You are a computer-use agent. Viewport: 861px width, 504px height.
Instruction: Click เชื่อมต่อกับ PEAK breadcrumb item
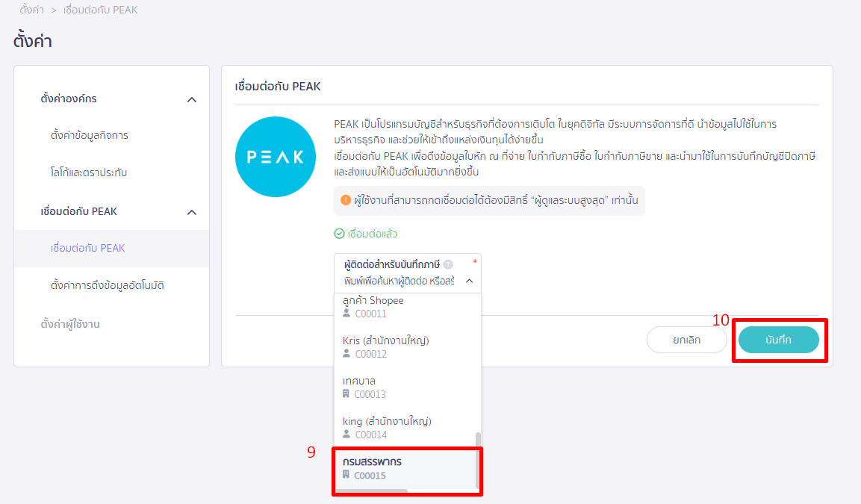pyautogui.click(x=101, y=10)
